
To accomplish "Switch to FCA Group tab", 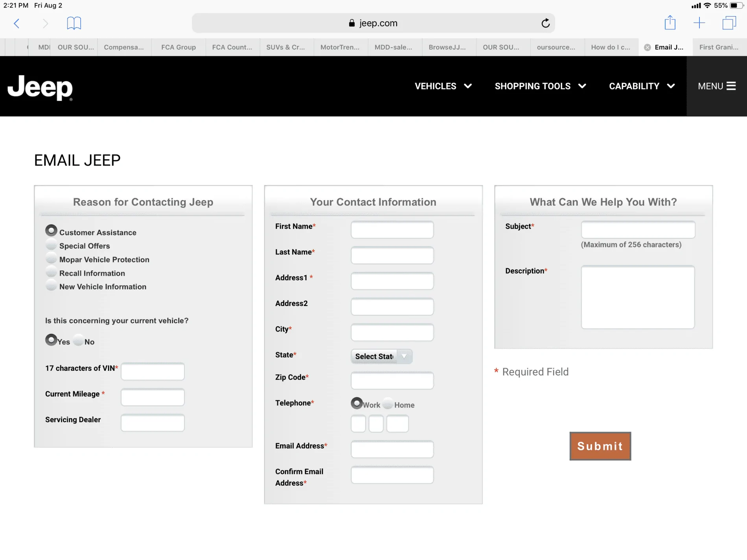I will point(178,47).
